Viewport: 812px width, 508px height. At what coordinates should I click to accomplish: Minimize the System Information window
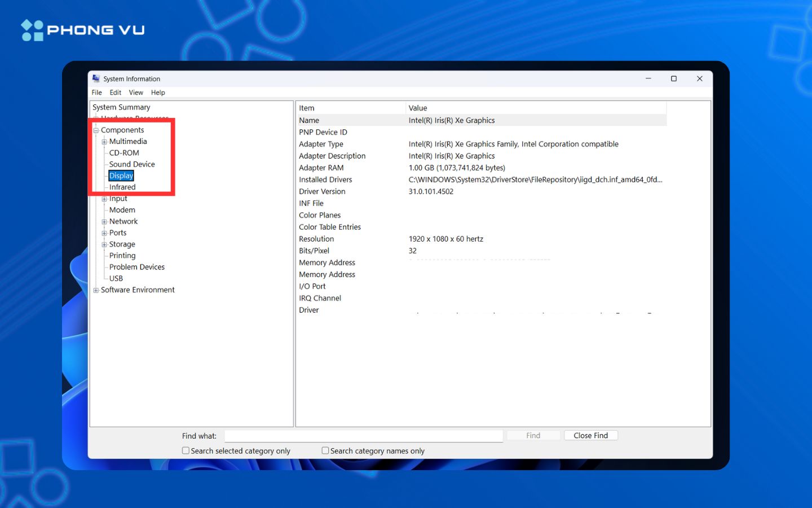point(648,78)
